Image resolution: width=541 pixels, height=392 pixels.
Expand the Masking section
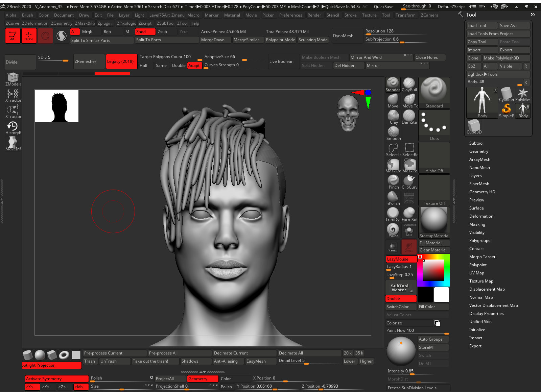coord(477,224)
